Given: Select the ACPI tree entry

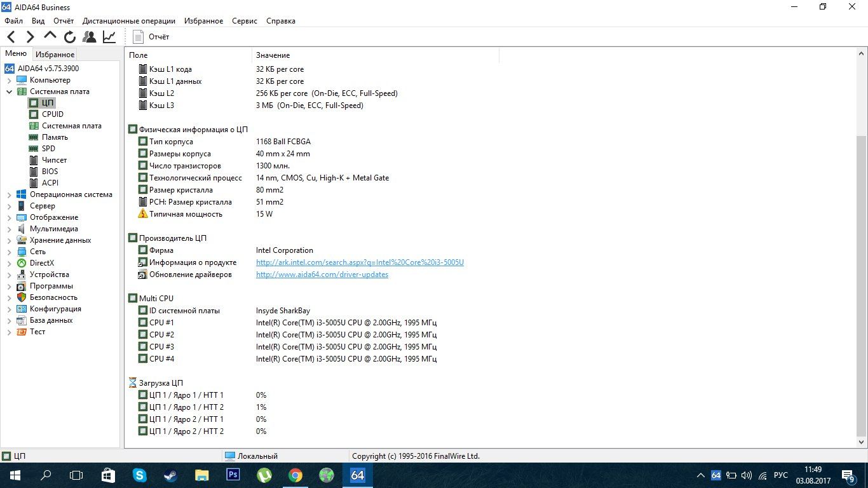Looking at the screenshot, I should point(50,183).
